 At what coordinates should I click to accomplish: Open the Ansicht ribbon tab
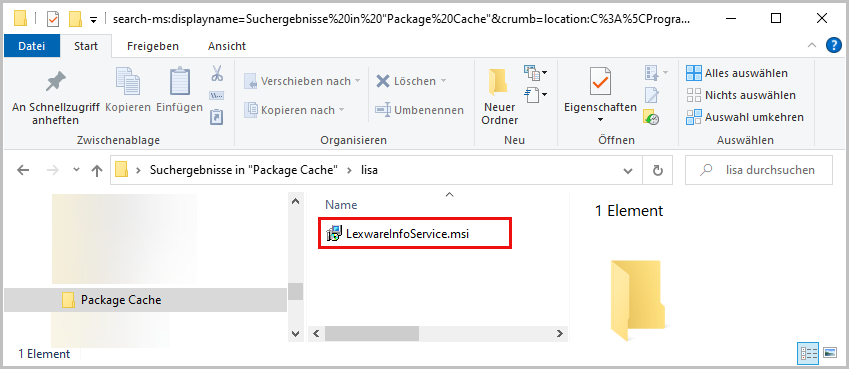pos(227,47)
